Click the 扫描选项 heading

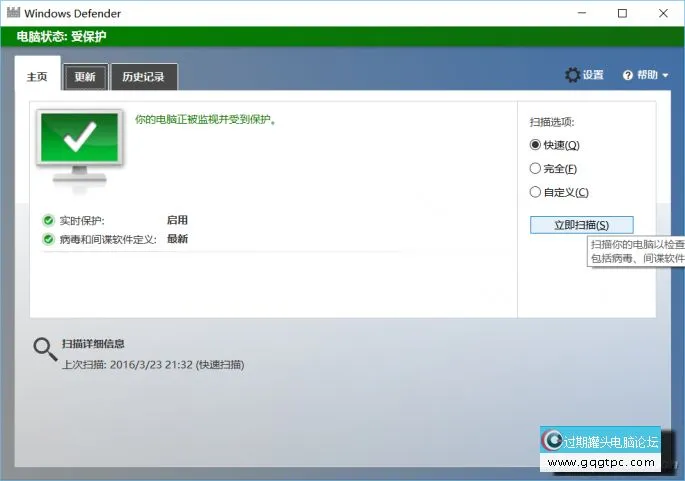coord(552,122)
